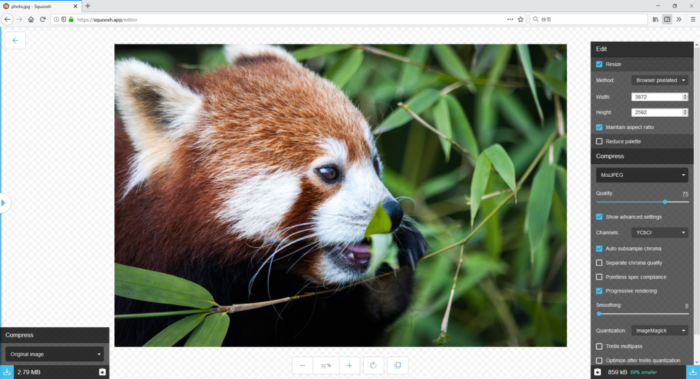This screenshot has height=379, width=700.
Task: Zoom in with the plus button
Action: [349, 365]
